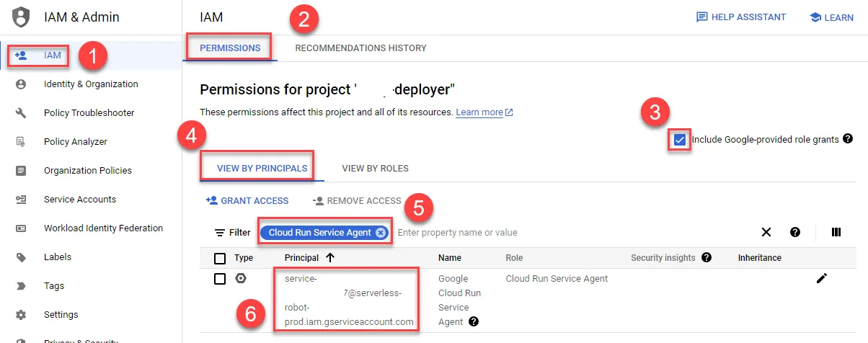Open Identity & Organization page
The image size is (868, 343).
point(91,84)
